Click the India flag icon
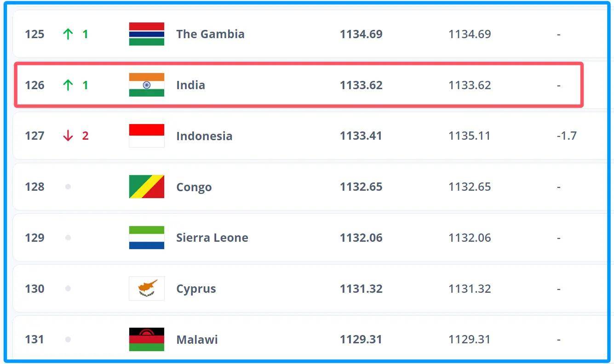 147,85
